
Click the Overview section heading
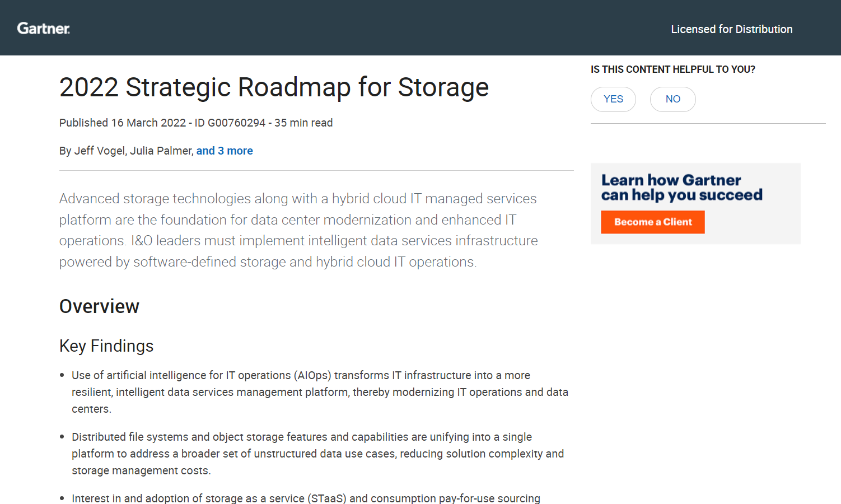pos(99,306)
